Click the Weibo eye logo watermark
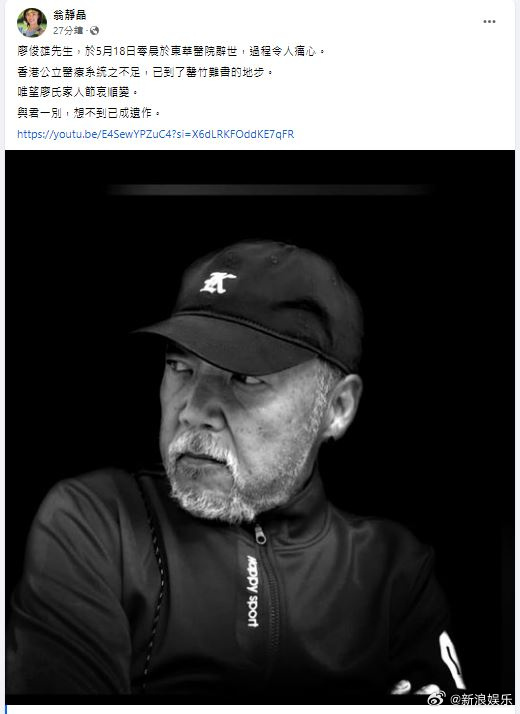 [x=436, y=698]
